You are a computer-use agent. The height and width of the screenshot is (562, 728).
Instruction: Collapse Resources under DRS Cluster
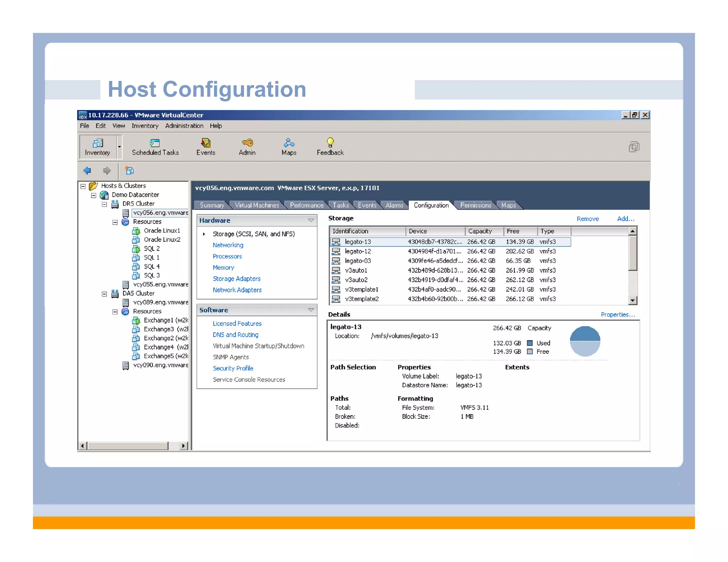pyautogui.click(x=115, y=222)
